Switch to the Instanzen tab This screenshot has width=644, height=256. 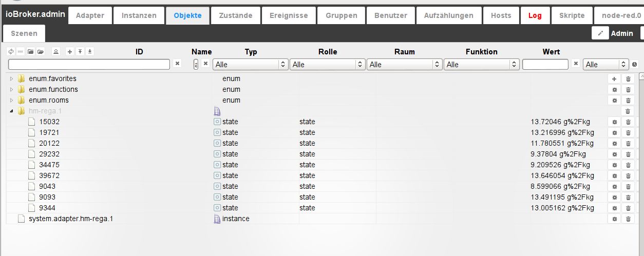tap(139, 15)
